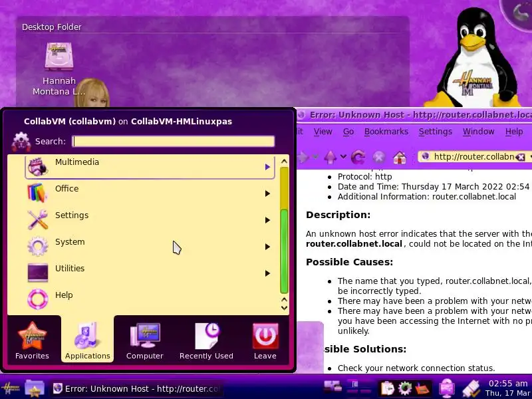Open the System category in the launcher
Screen dimensions: 532x399
(150, 246)
